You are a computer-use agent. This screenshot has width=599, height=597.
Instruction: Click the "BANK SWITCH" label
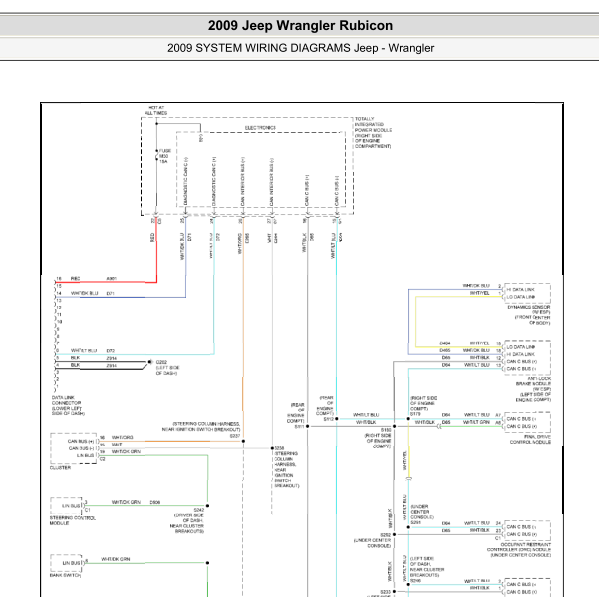pyautogui.click(x=65, y=575)
